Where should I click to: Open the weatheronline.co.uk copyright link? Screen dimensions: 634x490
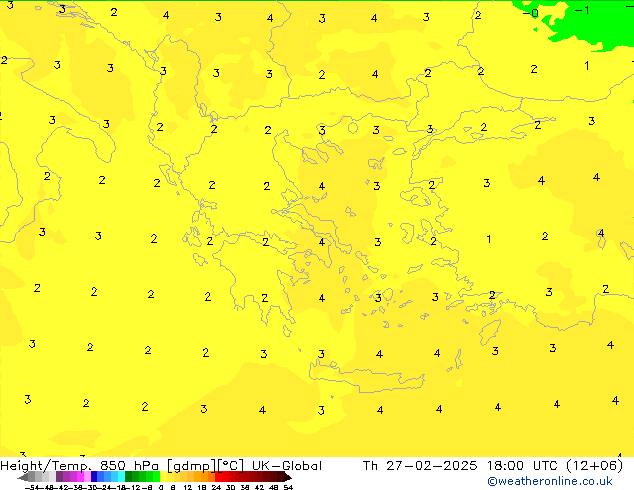550,481
